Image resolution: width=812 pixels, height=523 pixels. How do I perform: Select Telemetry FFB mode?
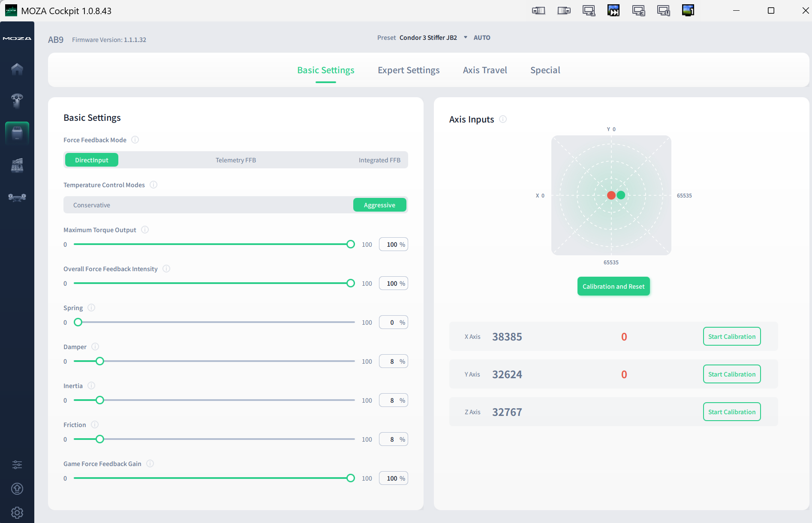236,160
